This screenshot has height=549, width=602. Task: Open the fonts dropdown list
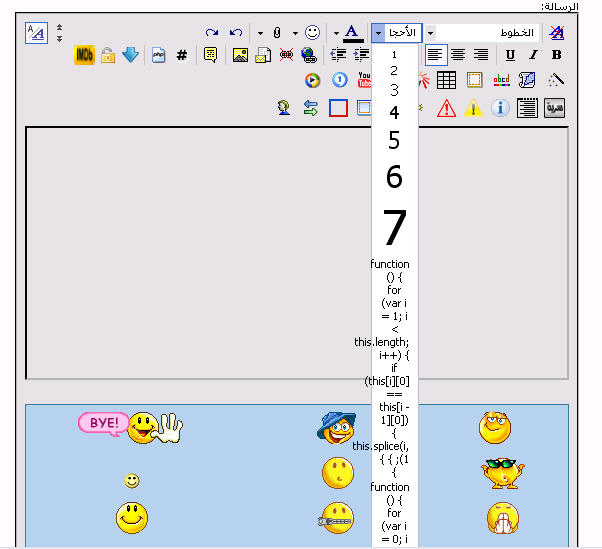pyautogui.click(x=430, y=32)
